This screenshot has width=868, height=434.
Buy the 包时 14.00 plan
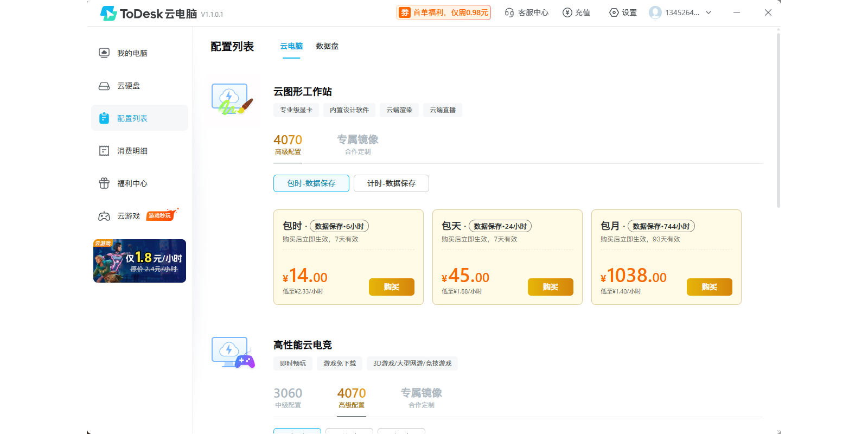392,287
